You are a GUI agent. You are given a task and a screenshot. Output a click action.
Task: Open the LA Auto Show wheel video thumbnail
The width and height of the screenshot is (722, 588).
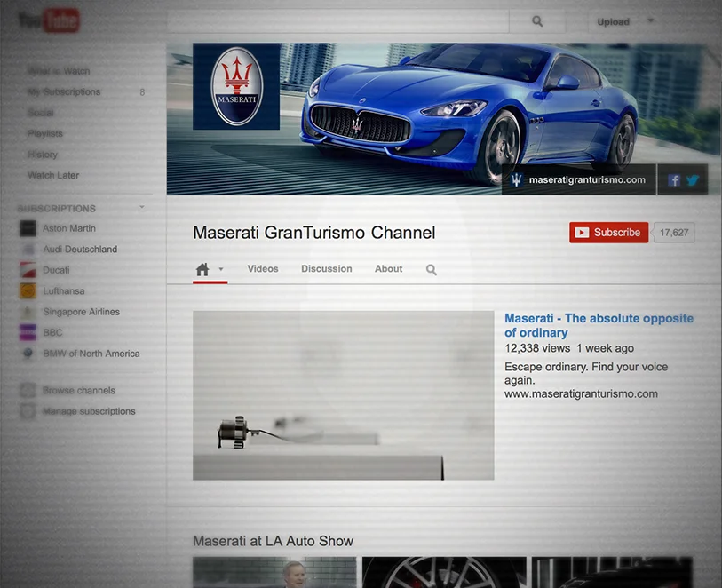(x=444, y=572)
